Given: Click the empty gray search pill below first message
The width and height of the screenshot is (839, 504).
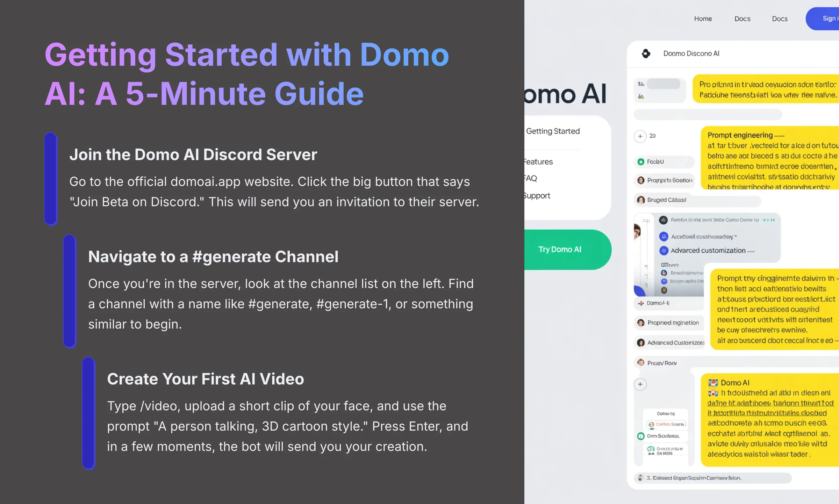Looking at the screenshot, I should (x=708, y=114).
